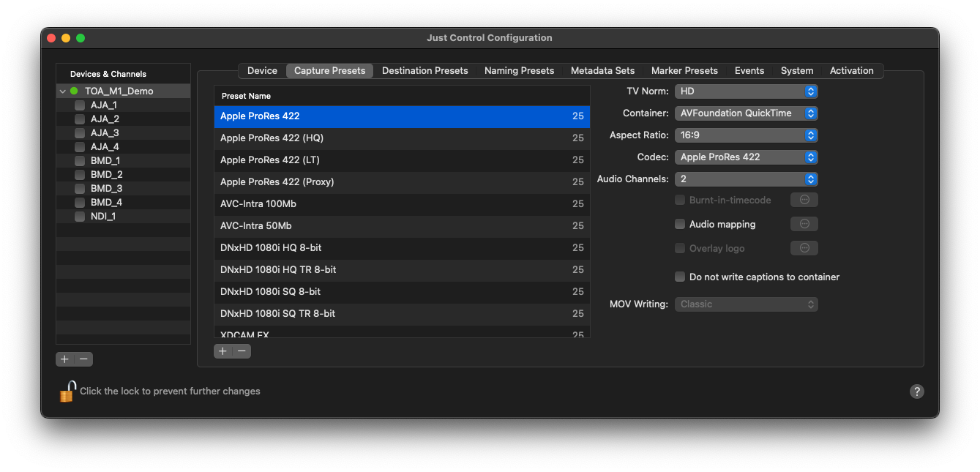The image size is (980, 472).
Task: Select the DNxHD 1080i SQ 8-bit preset
Action: (x=402, y=292)
